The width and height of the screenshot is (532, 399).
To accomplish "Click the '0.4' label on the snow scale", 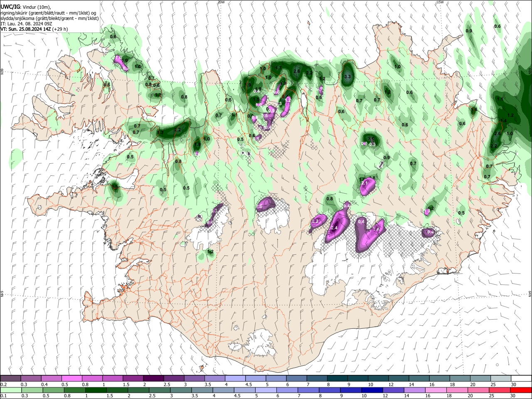I will pos(45,384).
